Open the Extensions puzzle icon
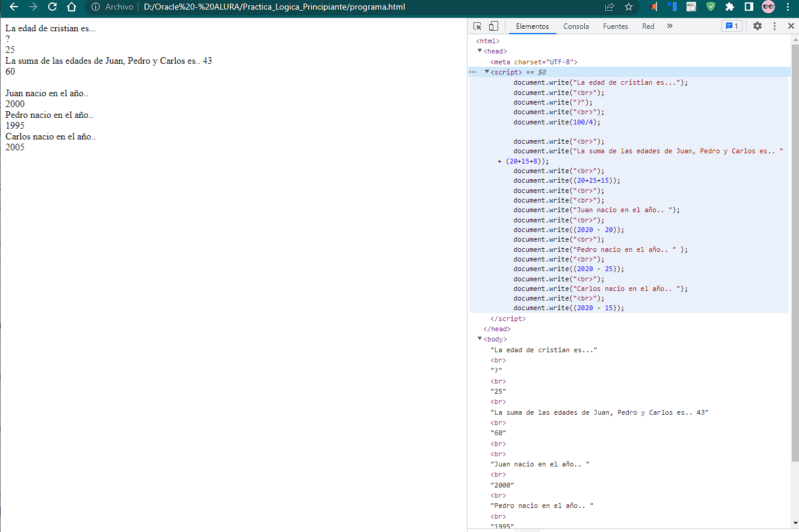 (x=730, y=7)
